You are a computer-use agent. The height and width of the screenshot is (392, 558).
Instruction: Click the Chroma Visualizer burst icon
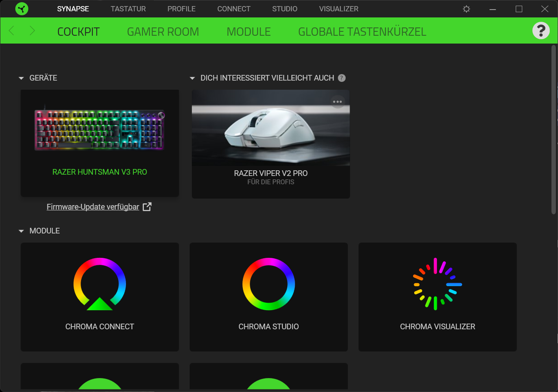437,284
